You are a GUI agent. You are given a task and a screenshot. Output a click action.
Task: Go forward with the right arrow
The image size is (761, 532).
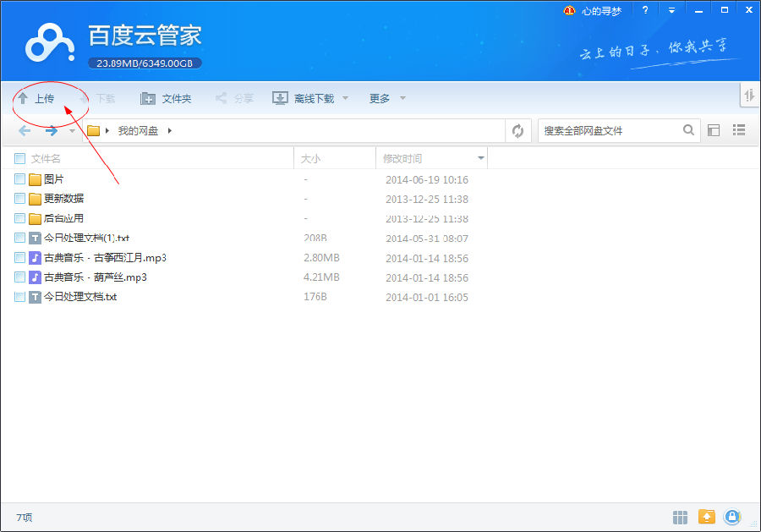52,130
